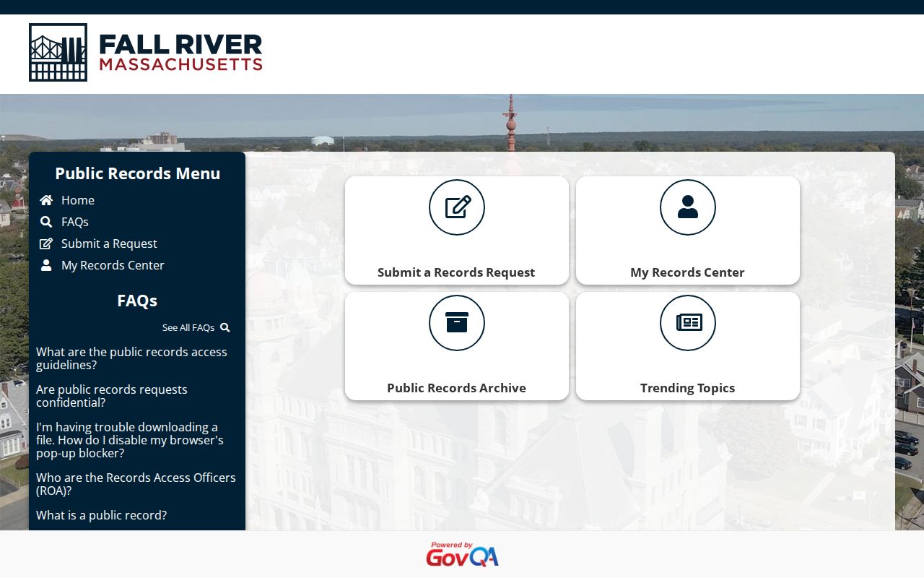924x578 pixels.
Task: Click the My Records Center person icon in menu
Action: [46, 265]
